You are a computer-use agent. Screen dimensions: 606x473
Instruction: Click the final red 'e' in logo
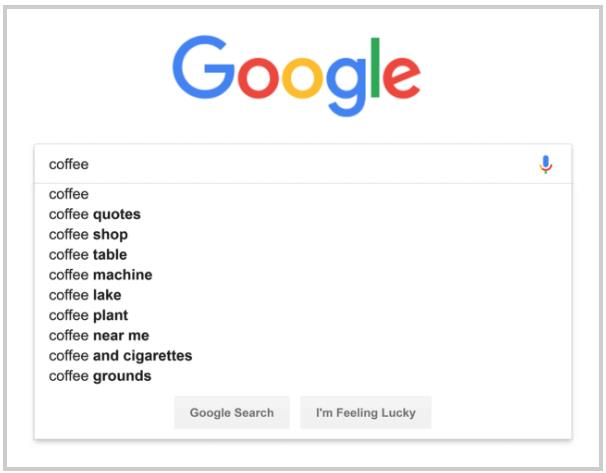coord(402,78)
